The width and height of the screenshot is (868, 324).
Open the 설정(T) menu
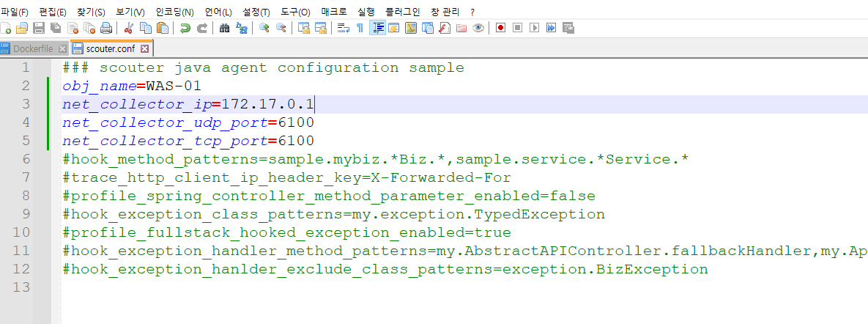click(x=256, y=12)
